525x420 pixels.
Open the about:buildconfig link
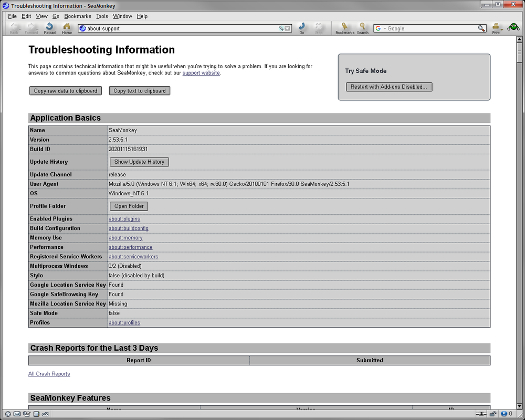coord(128,228)
